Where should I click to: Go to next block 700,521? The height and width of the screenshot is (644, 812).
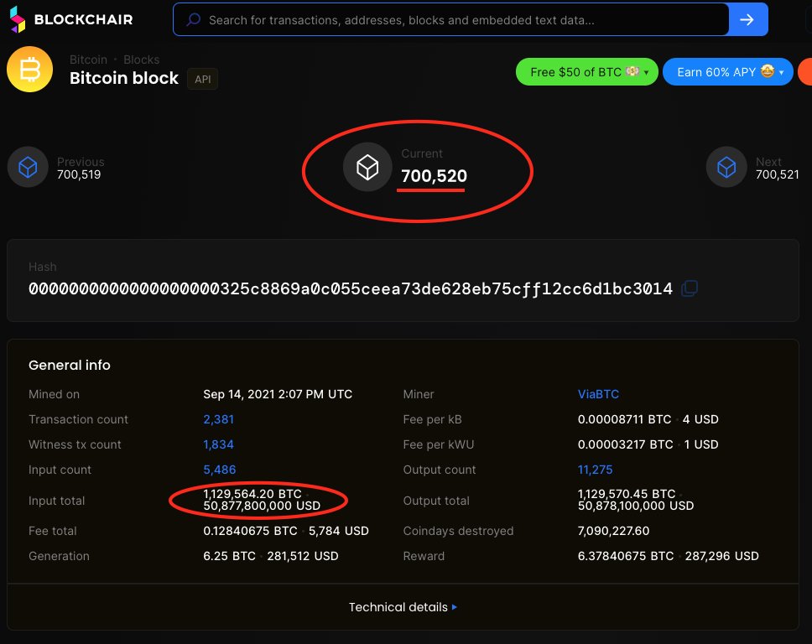(x=778, y=174)
